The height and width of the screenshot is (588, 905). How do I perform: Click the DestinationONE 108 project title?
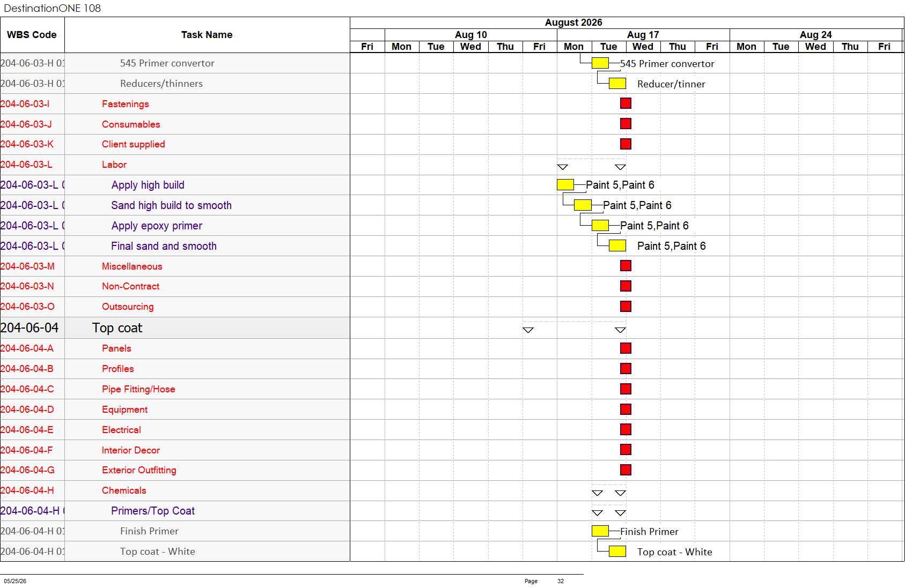(x=52, y=8)
